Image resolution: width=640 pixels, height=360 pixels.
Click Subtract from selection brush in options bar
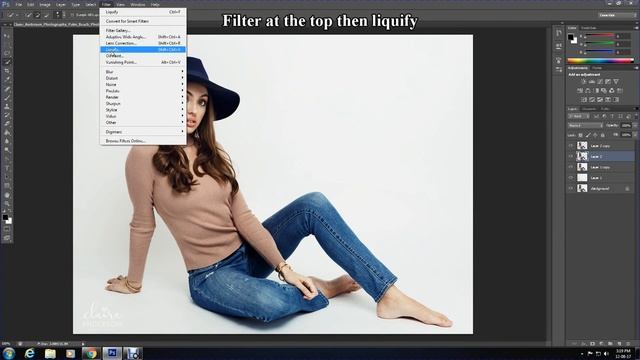tap(46, 15)
